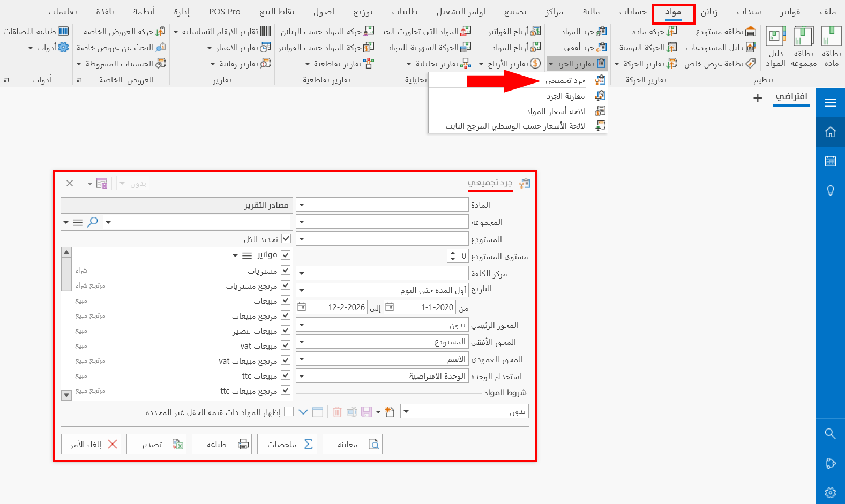Click طباعة print button
The image size is (845, 504).
click(222, 444)
